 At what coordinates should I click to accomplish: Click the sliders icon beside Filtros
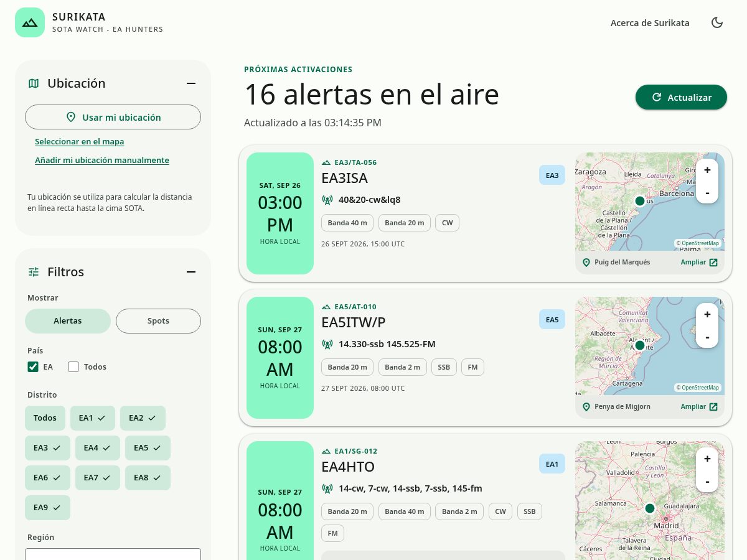(x=34, y=272)
